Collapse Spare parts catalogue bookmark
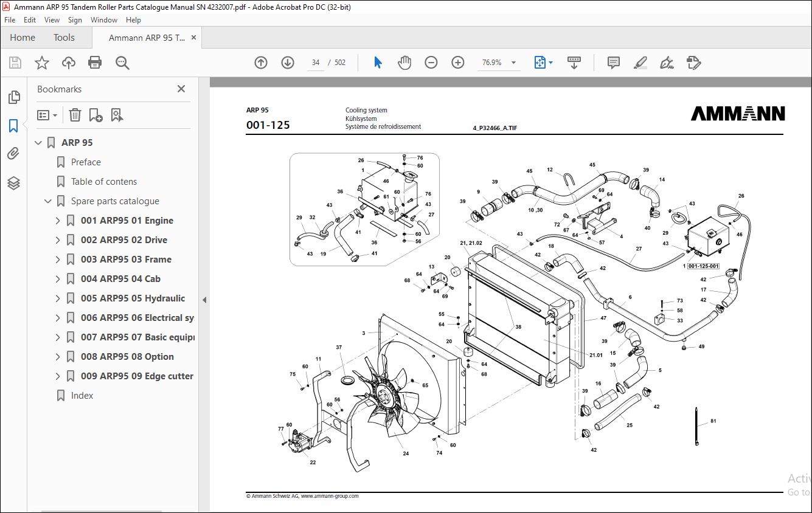This screenshot has width=812, height=513. (48, 201)
